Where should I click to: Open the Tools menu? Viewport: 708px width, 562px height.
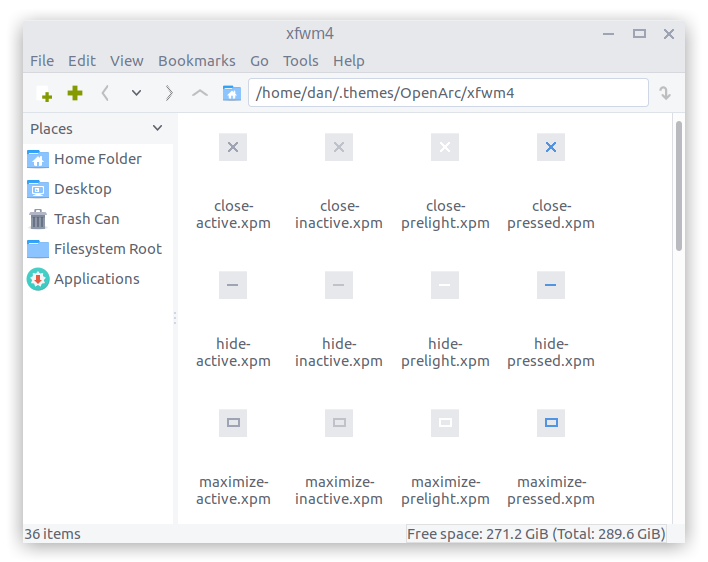click(x=301, y=61)
